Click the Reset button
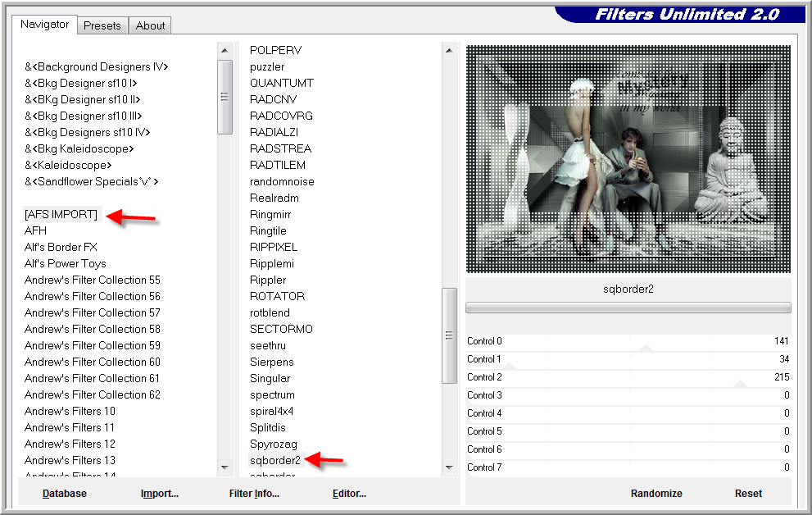This screenshot has height=515, width=812. (x=748, y=494)
